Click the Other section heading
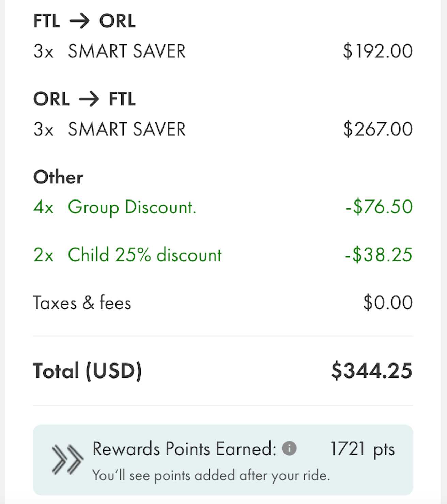447x504 pixels. [x=58, y=177]
